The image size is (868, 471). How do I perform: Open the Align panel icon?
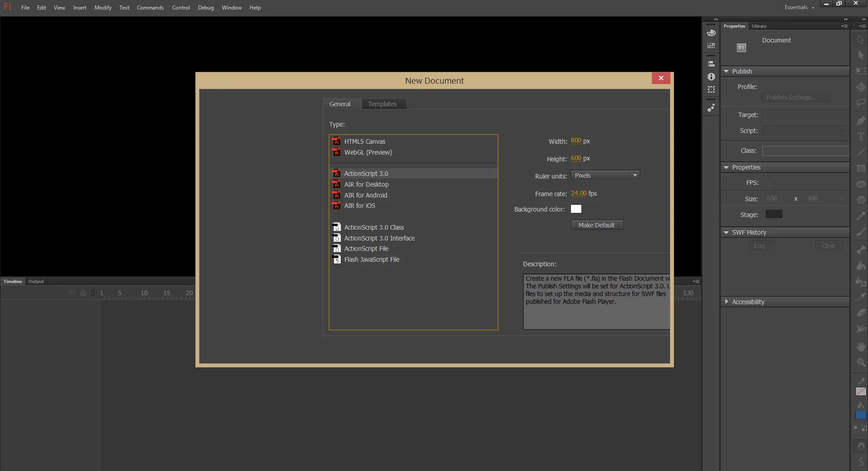pyautogui.click(x=711, y=64)
